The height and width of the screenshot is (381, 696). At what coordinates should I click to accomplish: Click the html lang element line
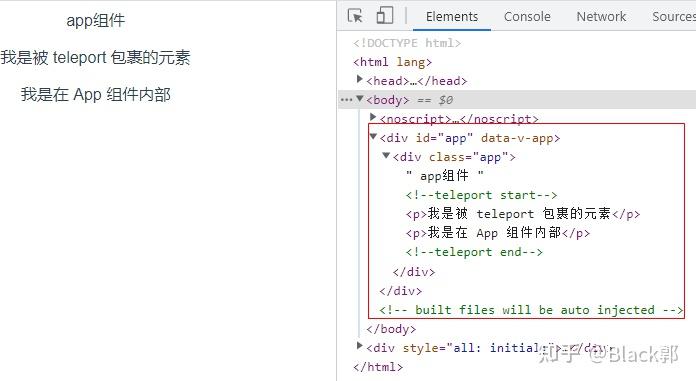pyautogui.click(x=392, y=62)
